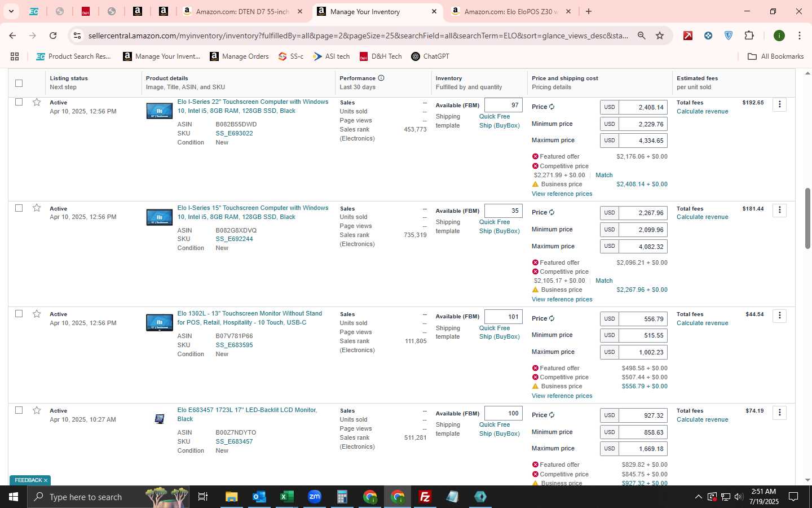The image size is (812, 508).
Task: Select checkbox for Elo E683457 1723L listing
Action: [19, 410]
